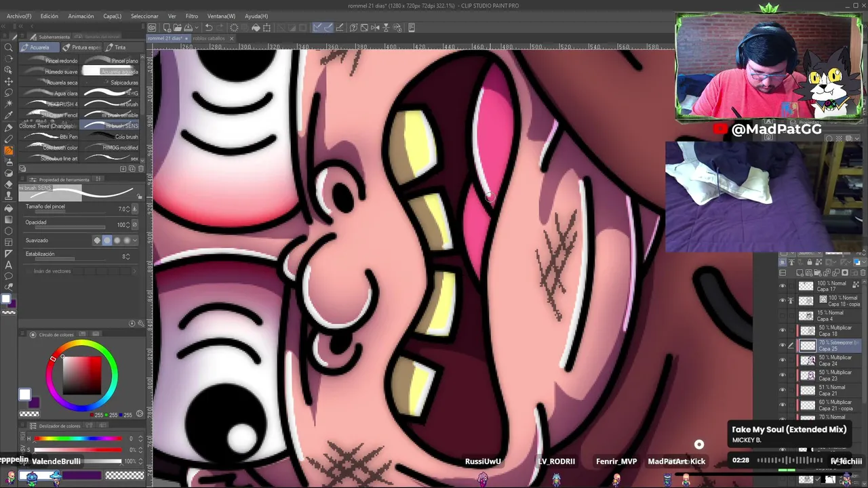Click the Redo arrow icon
This screenshot has width=868, height=488.
[x=220, y=28]
